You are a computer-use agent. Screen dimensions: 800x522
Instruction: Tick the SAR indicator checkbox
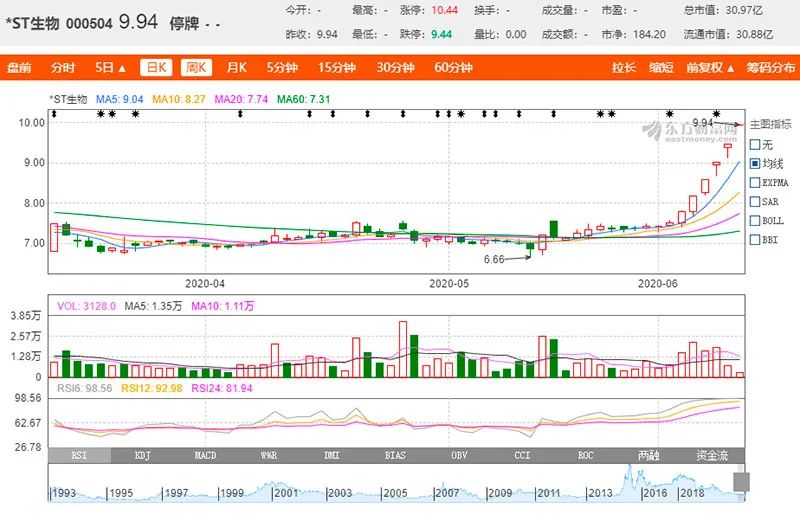pos(755,202)
